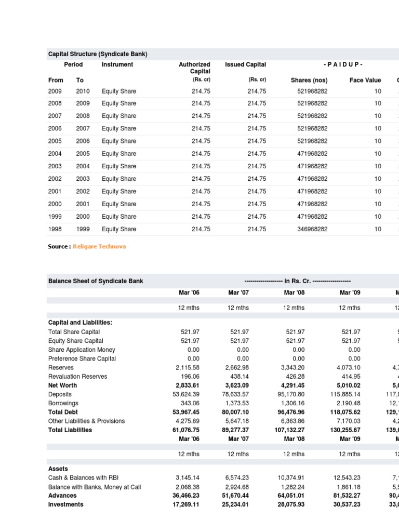399x532 pixels.
Task: Click the Balance Sheet of Syndicate Bank heading
Action: coord(96,281)
